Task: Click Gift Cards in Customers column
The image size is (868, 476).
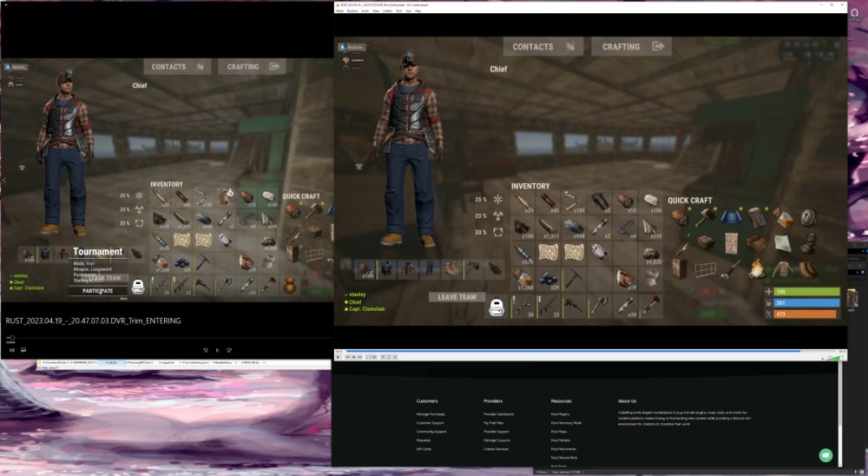Action: tap(424, 449)
